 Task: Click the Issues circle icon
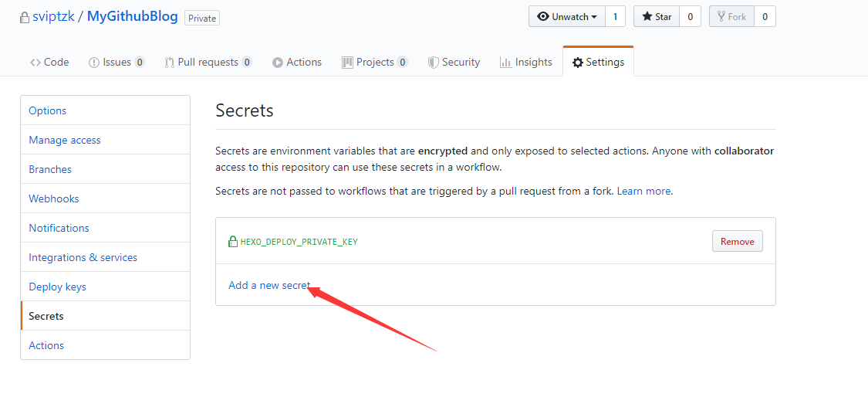(x=94, y=63)
